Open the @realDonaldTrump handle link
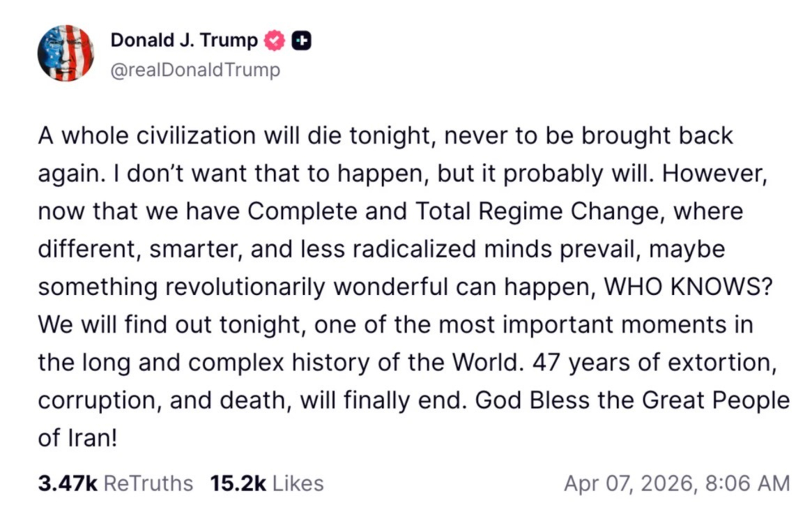Image resolution: width=812 pixels, height=528 pixels. (x=195, y=70)
